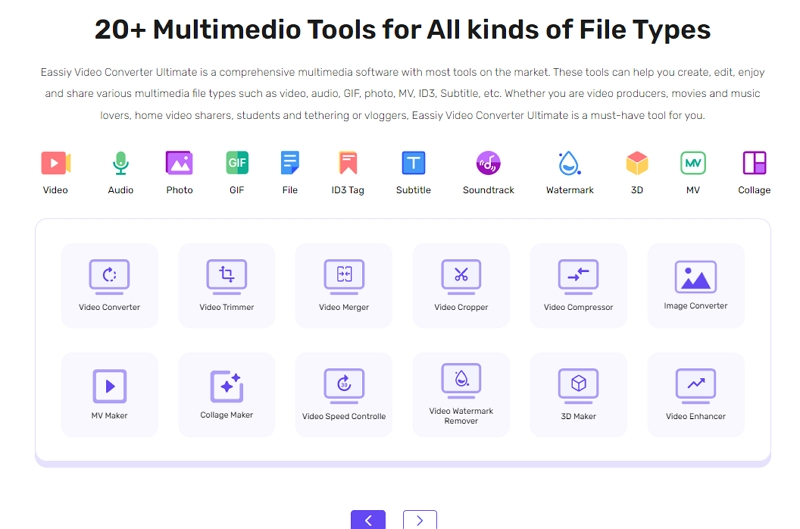Switch to the Audio category tab

(x=120, y=172)
